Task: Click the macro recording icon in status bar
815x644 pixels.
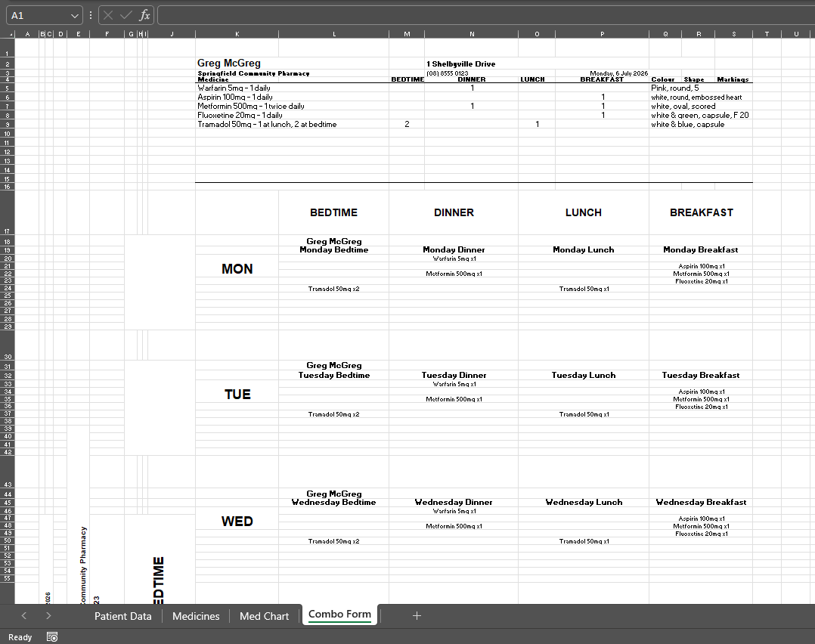Action: 52,636
